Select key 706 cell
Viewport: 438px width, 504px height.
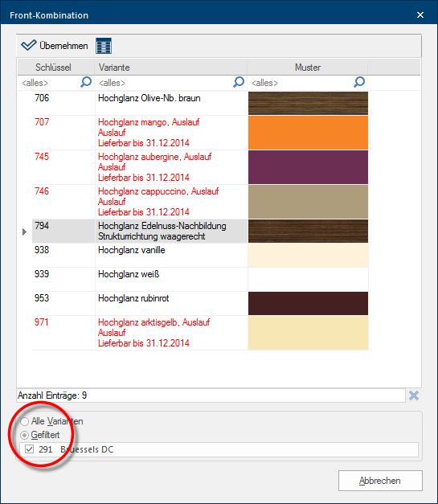[63, 103]
